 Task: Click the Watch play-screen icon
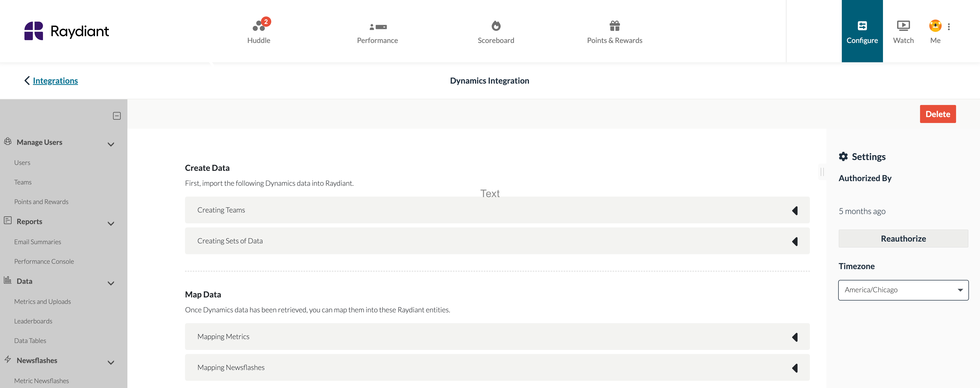pyautogui.click(x=903, y=25)
